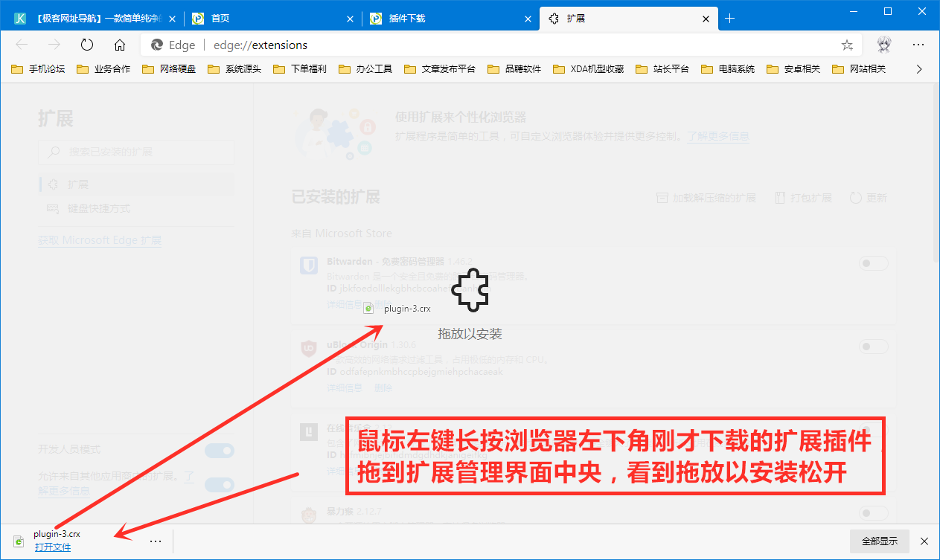Open the Bitwarden extension icon
940x560 pixels.
tap(309, 265)
